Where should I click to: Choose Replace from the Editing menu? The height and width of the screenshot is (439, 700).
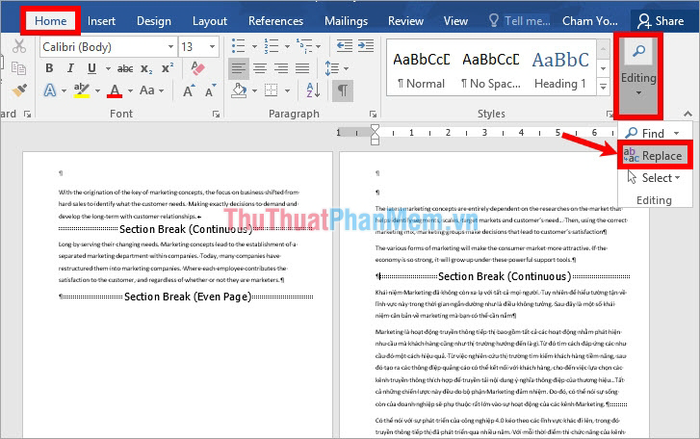click(654, 155)
